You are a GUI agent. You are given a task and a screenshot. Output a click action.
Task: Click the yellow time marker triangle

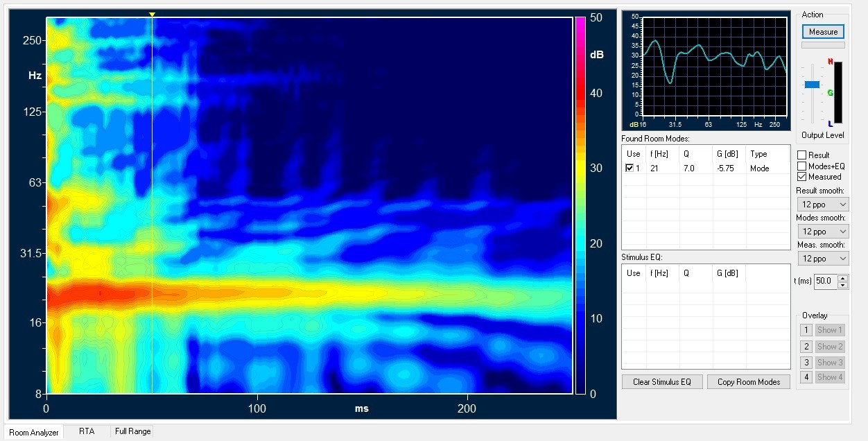(152, 15)
